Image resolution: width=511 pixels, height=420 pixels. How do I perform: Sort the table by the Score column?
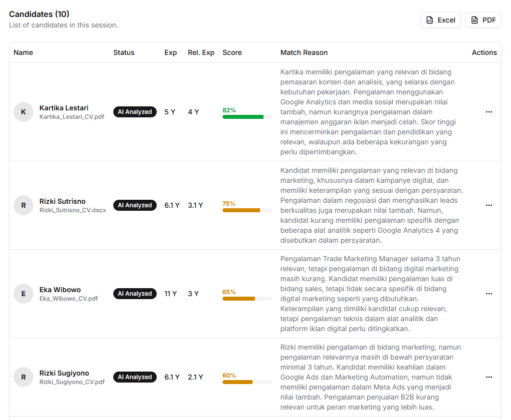232,52
